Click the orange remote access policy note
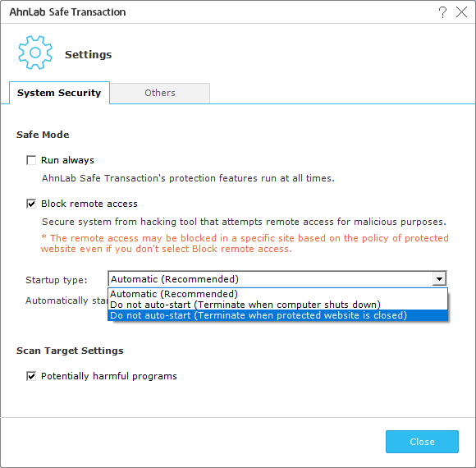The image size is (476, 468). (245, 244)
